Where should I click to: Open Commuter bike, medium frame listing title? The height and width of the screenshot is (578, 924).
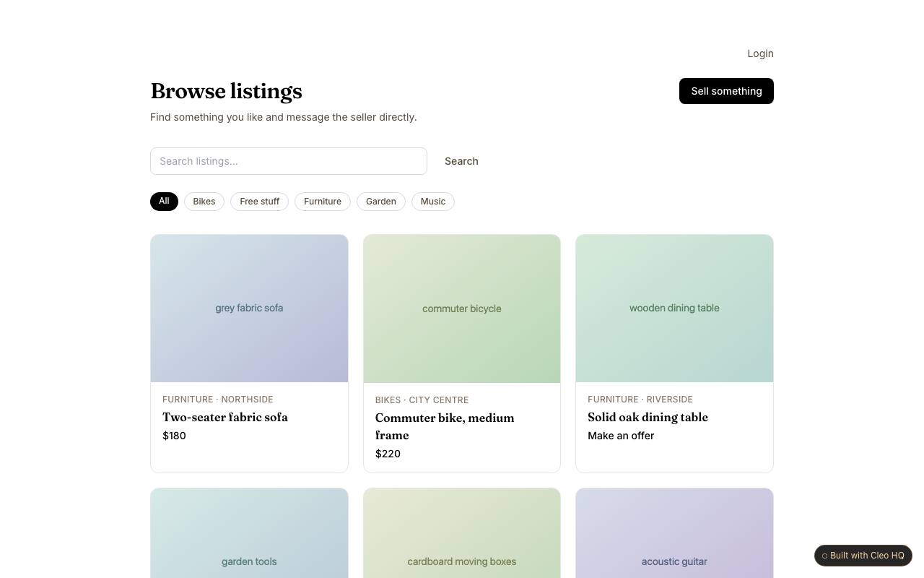(x=445, y=426)
